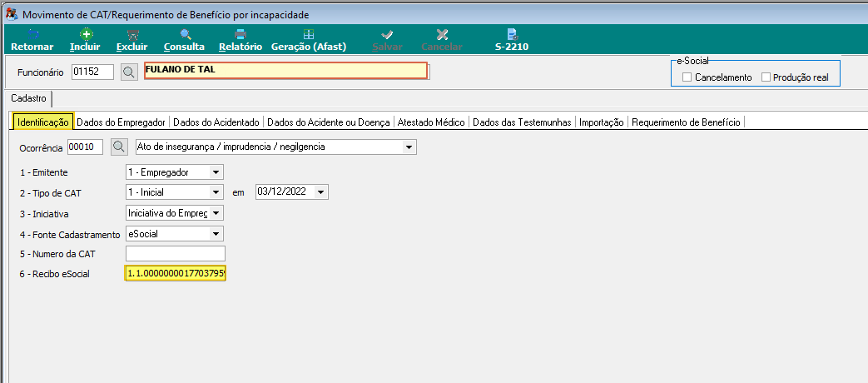The width and height of the screenshot is (868, 383).
Task: Click the '5 - Numero da CAT' label
Action: coord(57,255)
